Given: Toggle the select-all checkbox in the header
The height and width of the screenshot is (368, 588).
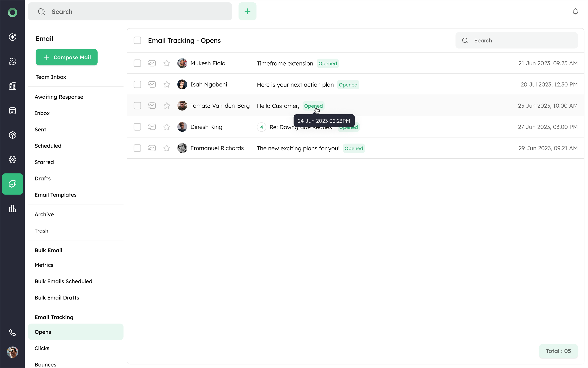Looking at the screenshot, I should [137, 40].
